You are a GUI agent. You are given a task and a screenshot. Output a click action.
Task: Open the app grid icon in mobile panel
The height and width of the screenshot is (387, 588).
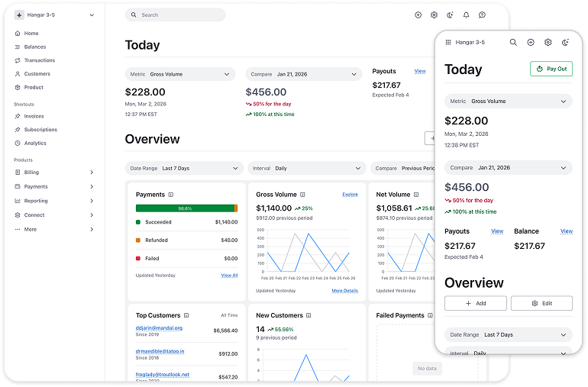click(x=448, y=43)
